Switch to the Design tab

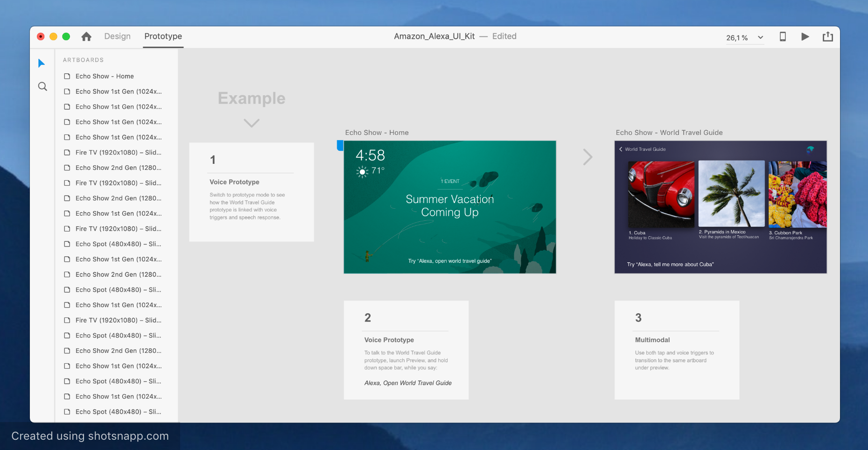[x=118, y=36]
